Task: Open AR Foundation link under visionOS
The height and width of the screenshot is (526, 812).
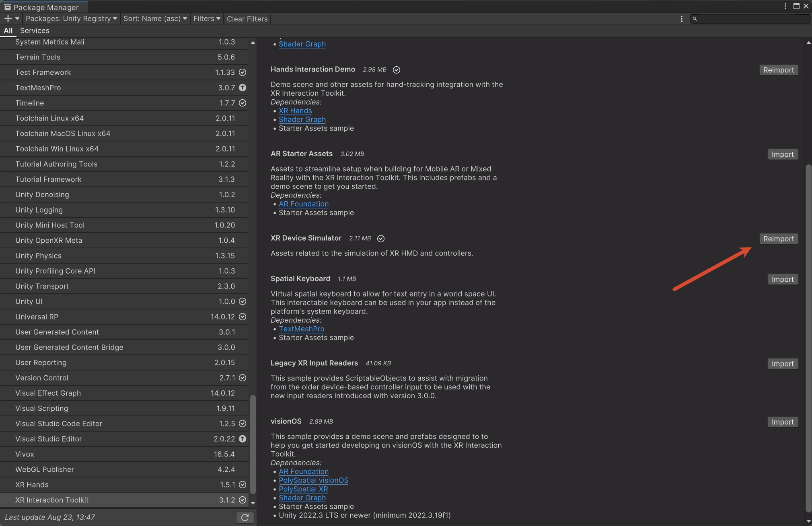Action: coord(304,471)
